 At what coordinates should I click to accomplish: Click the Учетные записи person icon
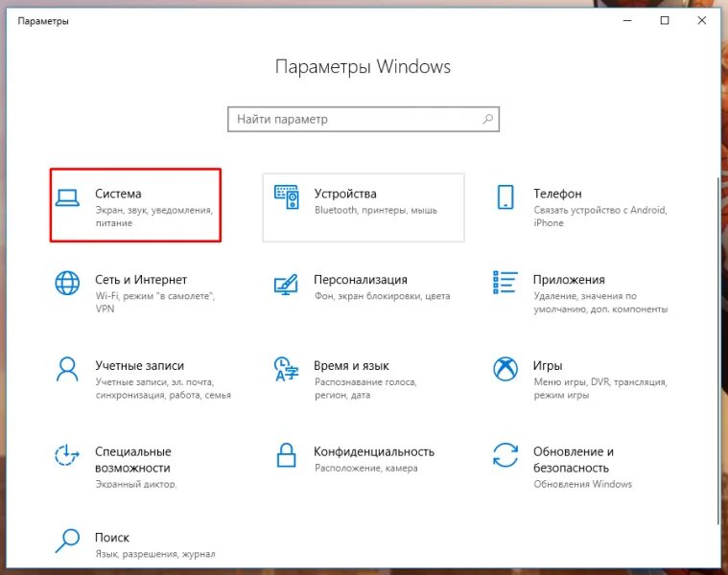67,369
